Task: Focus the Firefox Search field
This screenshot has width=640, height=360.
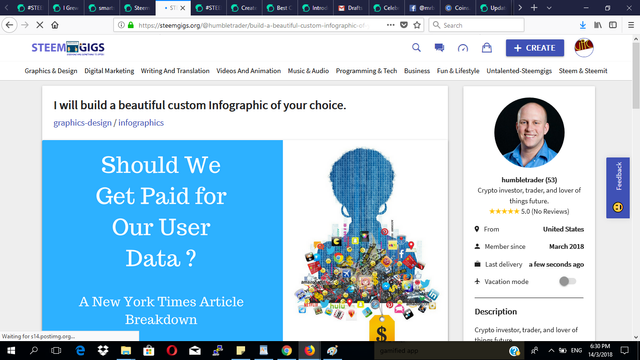Action: click(476, 25)
